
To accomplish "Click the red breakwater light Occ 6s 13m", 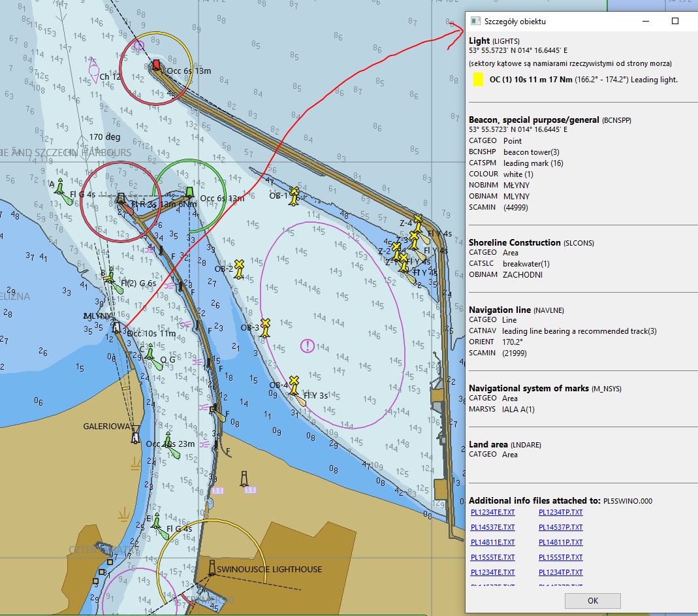I will coord(157,65).
